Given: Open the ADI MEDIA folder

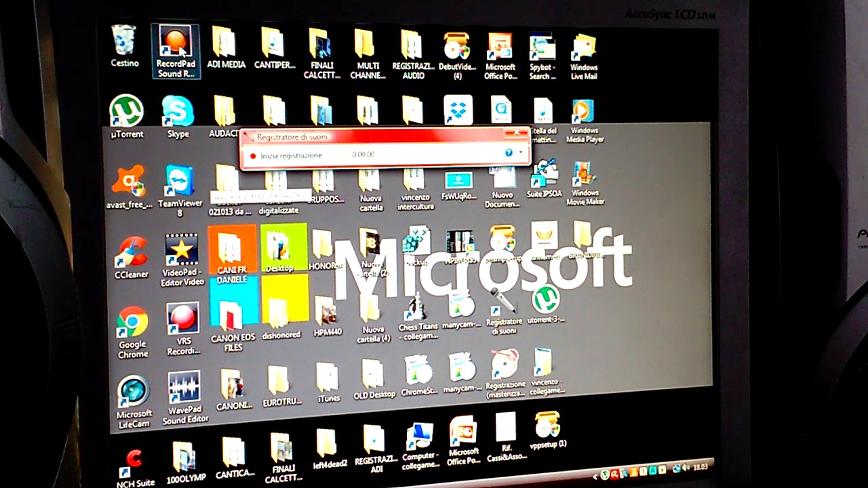Looking at the screenshot, I should [x=226, y=47].
